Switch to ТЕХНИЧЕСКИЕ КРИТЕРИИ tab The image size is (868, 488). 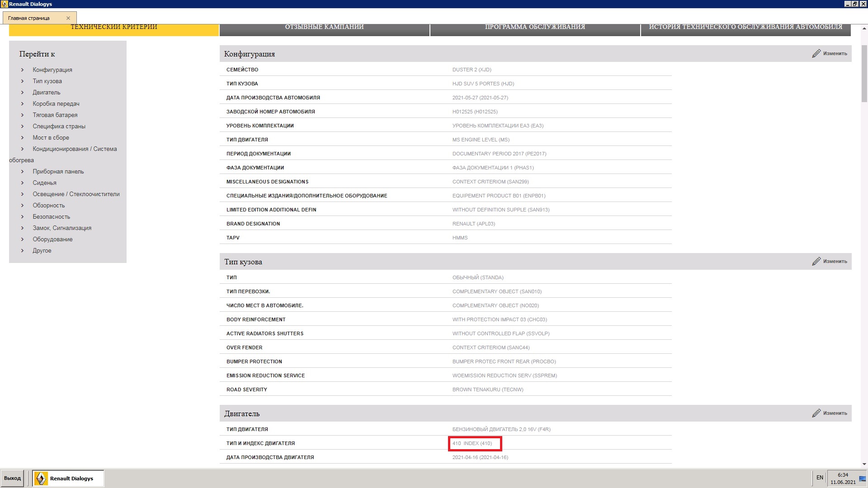[x=114, y=29]
